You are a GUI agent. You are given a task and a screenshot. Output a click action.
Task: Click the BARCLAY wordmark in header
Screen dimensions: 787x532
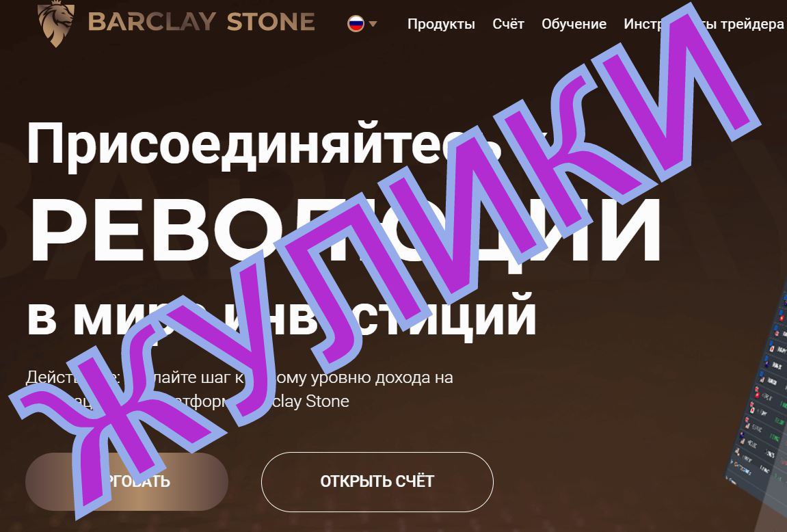(152, 22)
